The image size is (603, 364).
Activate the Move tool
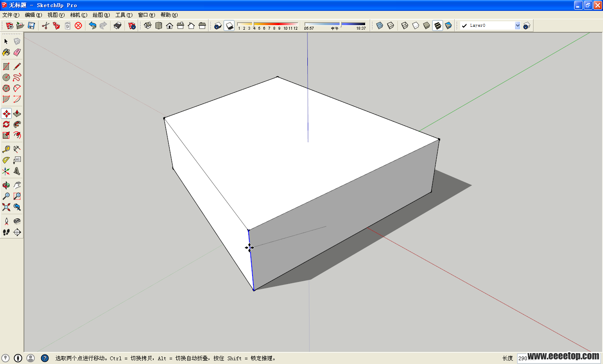[x=6, y=113]
